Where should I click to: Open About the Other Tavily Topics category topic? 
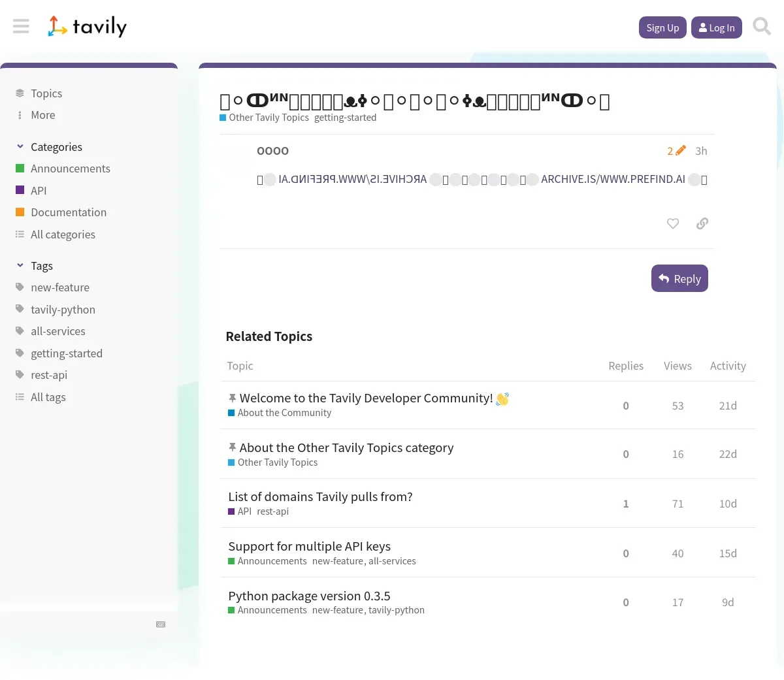point(346,447)
